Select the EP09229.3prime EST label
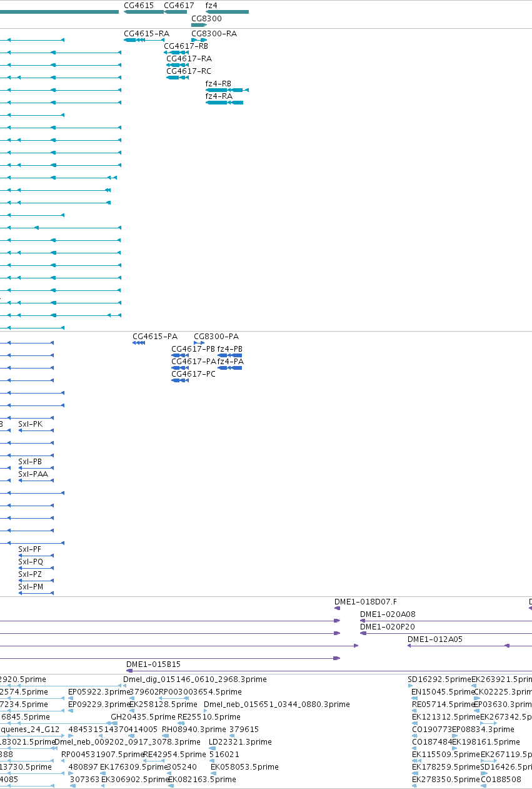The image size is (532, 789). [98, 705]
